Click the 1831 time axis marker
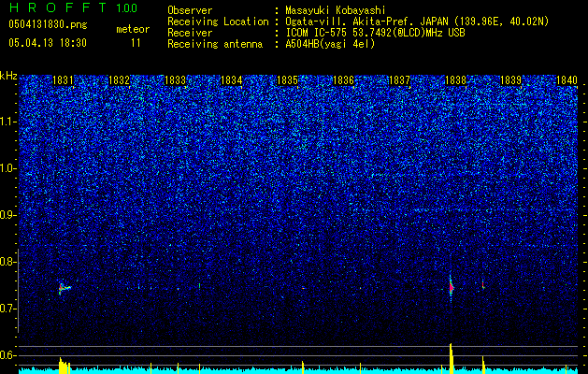 point(63,80)
